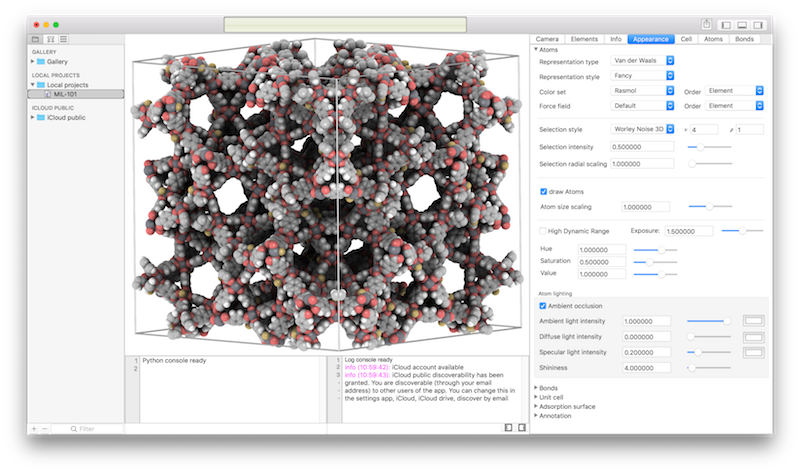Switch to the Camera tab
Screen dimensions: 800x473
[x=547, y=39]
